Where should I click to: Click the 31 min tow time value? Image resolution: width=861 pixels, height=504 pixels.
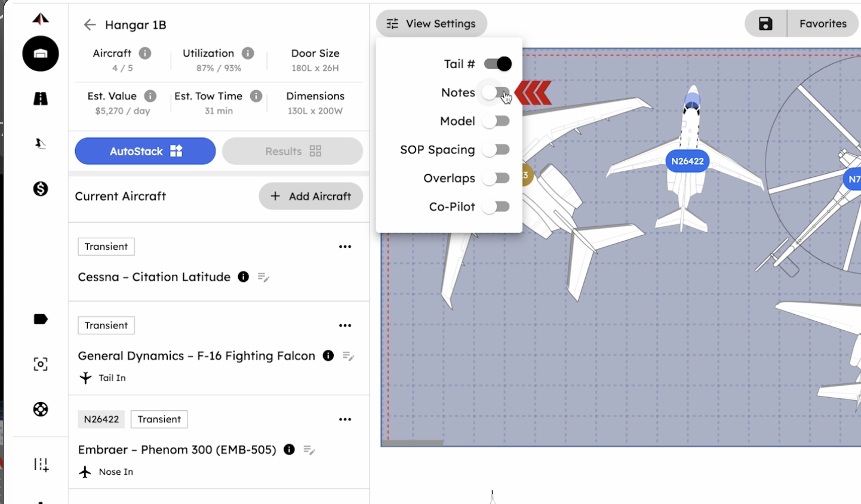(x=219, y=111)
